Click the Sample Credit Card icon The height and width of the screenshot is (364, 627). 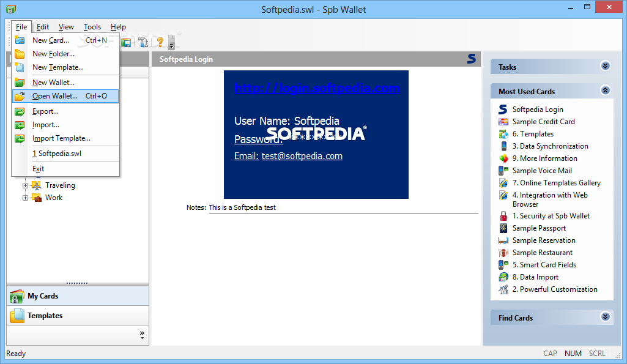click(x=503, y=122)
